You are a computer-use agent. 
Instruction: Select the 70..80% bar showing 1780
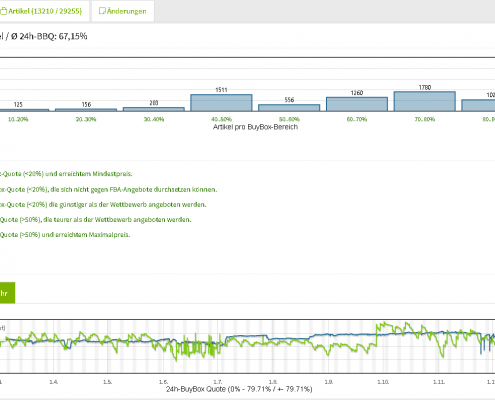425,101
